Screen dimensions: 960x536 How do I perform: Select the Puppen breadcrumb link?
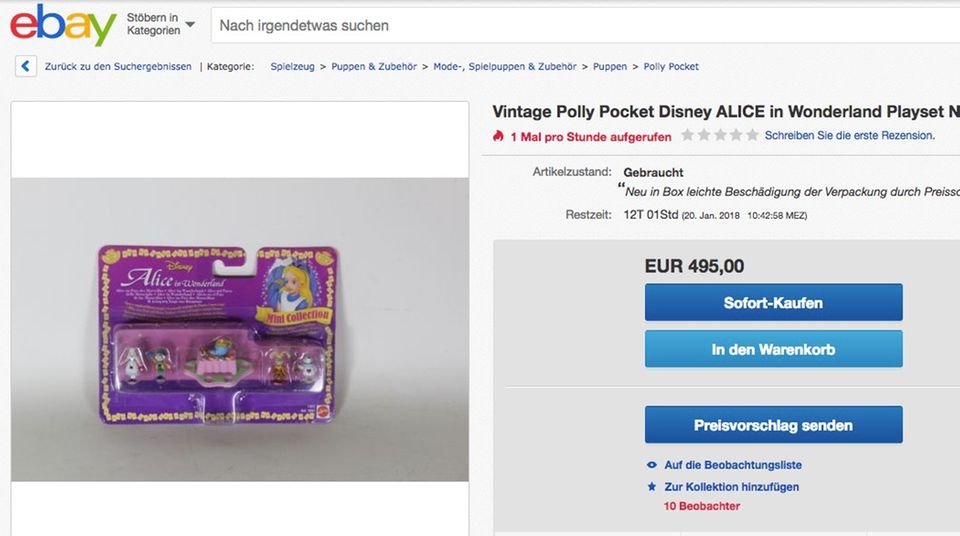tap(610, 67)
